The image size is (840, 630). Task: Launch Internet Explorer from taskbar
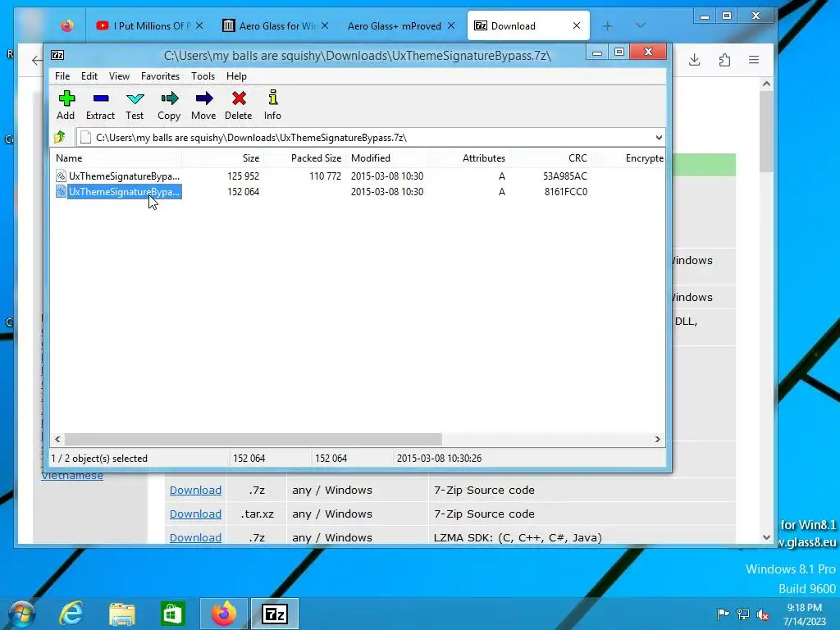pyautogui.click(x=71, y=614)
